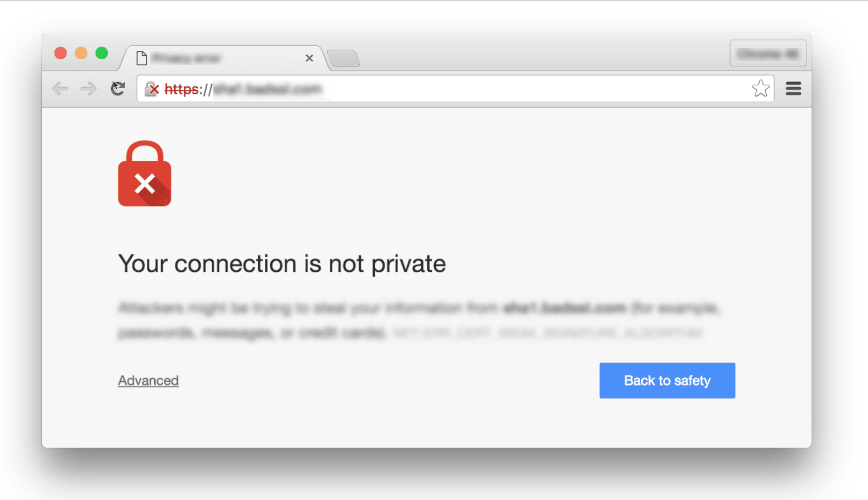Click the yellow minimize traffic light

(81, 53)
